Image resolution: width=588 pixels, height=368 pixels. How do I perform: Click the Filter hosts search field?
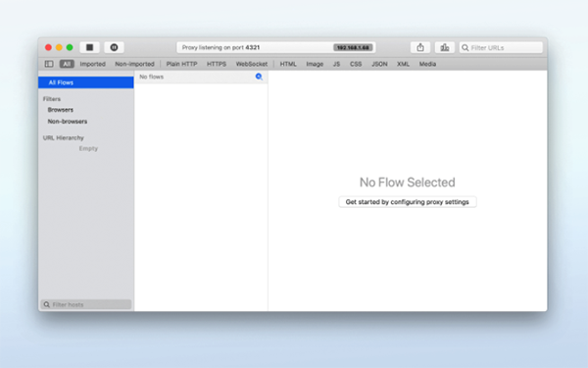click(86, 304)
